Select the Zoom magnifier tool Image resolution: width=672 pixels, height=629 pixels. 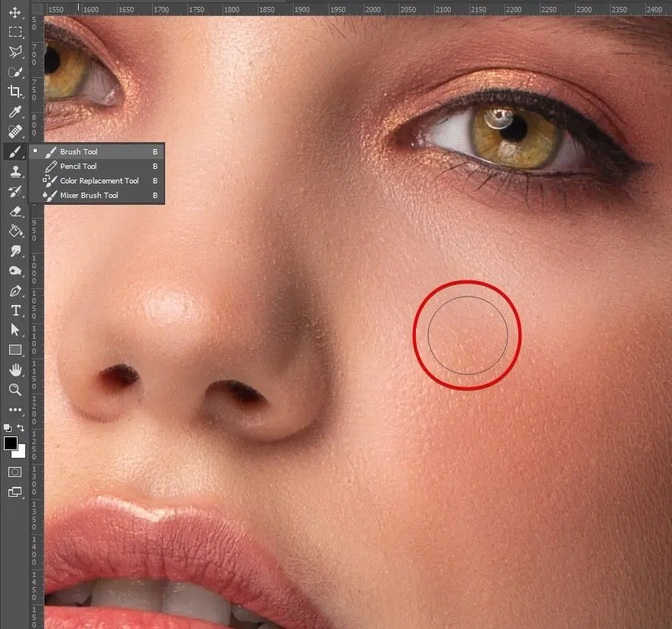point(15,390)
